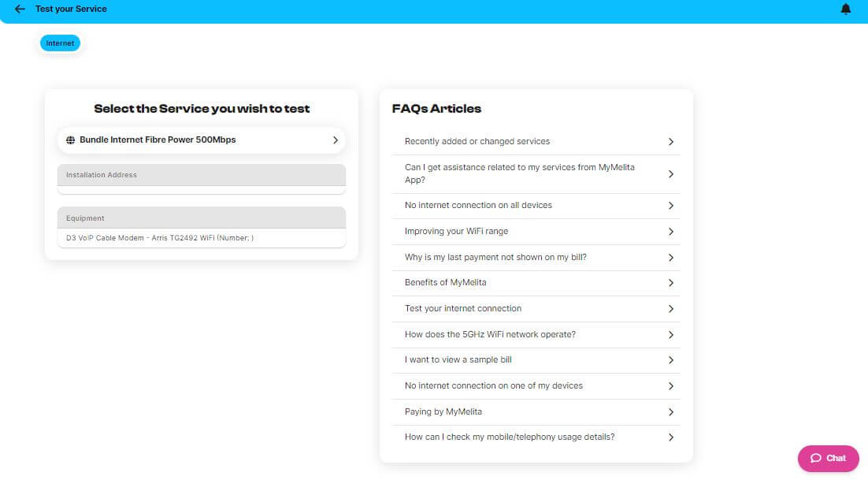Open Test your internet connection article
The image size is (868, 480).
(x=463, y=309)
